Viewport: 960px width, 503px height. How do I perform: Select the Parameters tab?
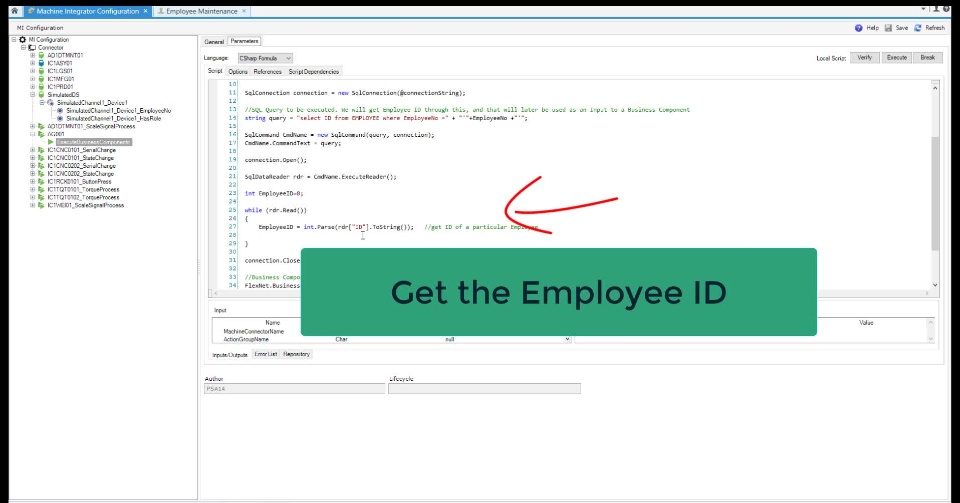click(244, 41)
